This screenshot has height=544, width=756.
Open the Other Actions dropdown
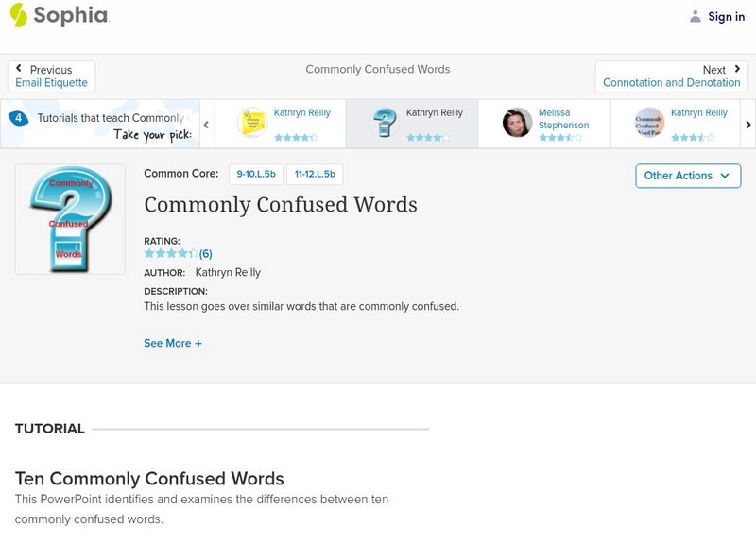click(x=687, y=176)
